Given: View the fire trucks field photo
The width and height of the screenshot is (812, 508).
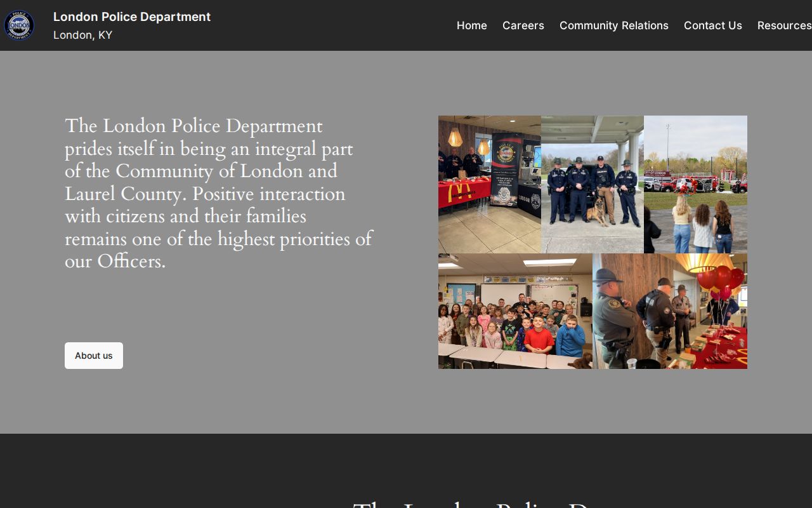Looking at the screenshot, I should pyautogui.click(x=695, y=184).
